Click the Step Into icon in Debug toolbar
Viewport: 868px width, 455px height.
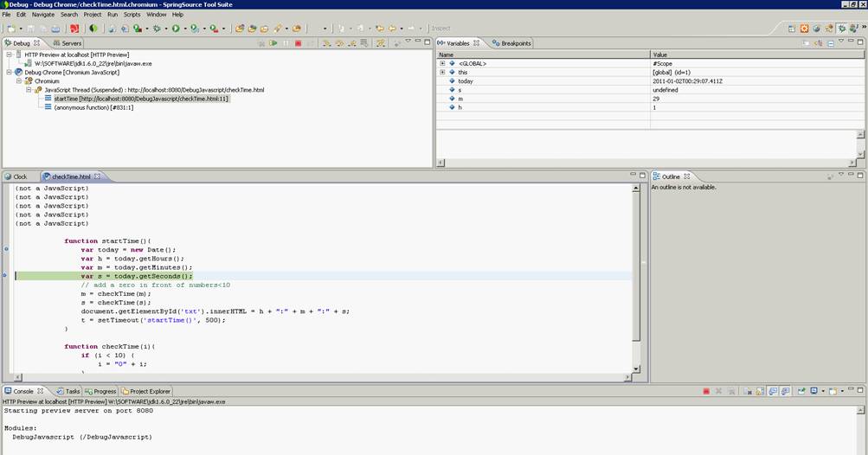click(326, 43)
